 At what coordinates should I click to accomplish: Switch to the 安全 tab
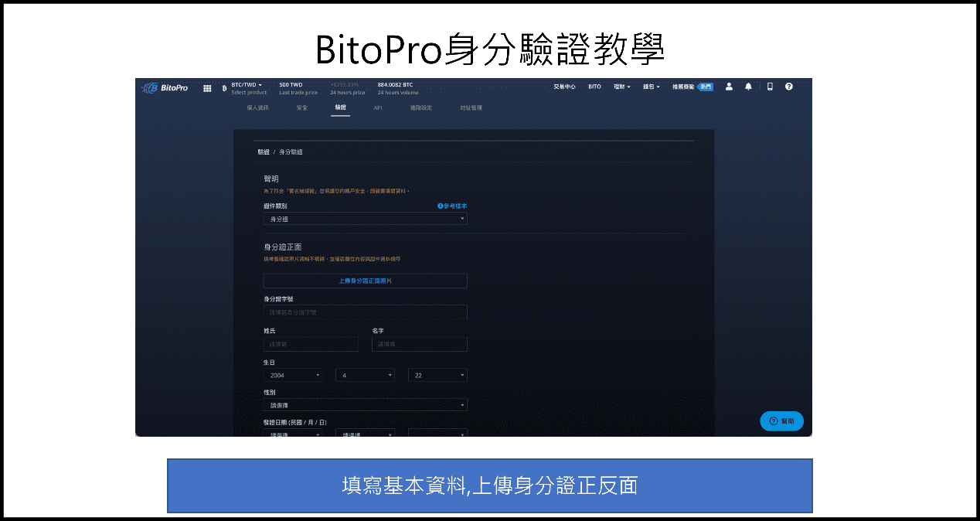coord(302,107)
